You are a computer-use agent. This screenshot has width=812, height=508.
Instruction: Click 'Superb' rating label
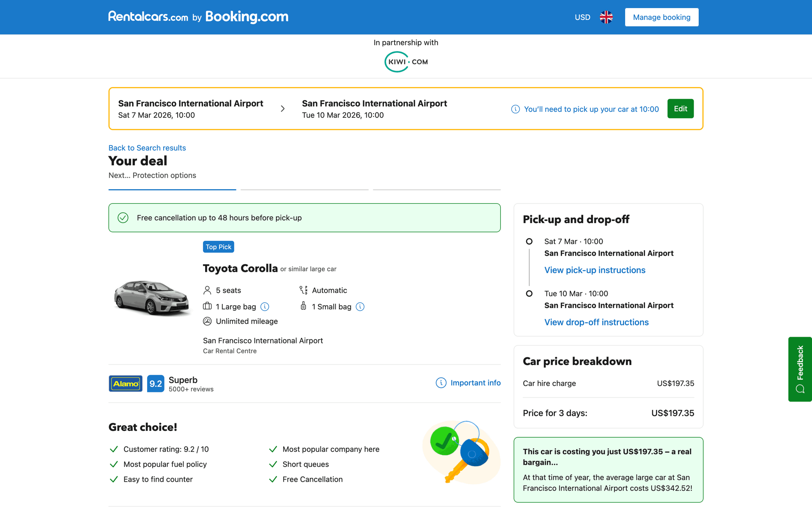click(183, 380)
